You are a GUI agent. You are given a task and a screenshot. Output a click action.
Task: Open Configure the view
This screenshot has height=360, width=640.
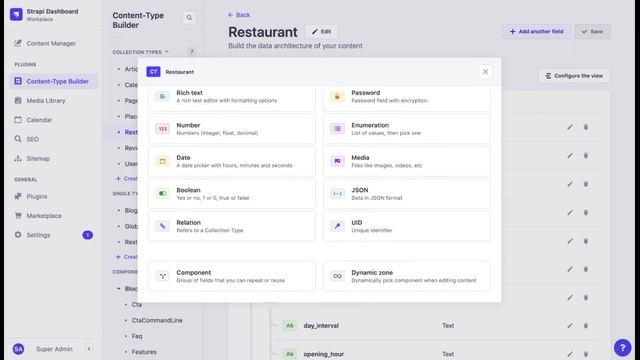coord(574,76)
